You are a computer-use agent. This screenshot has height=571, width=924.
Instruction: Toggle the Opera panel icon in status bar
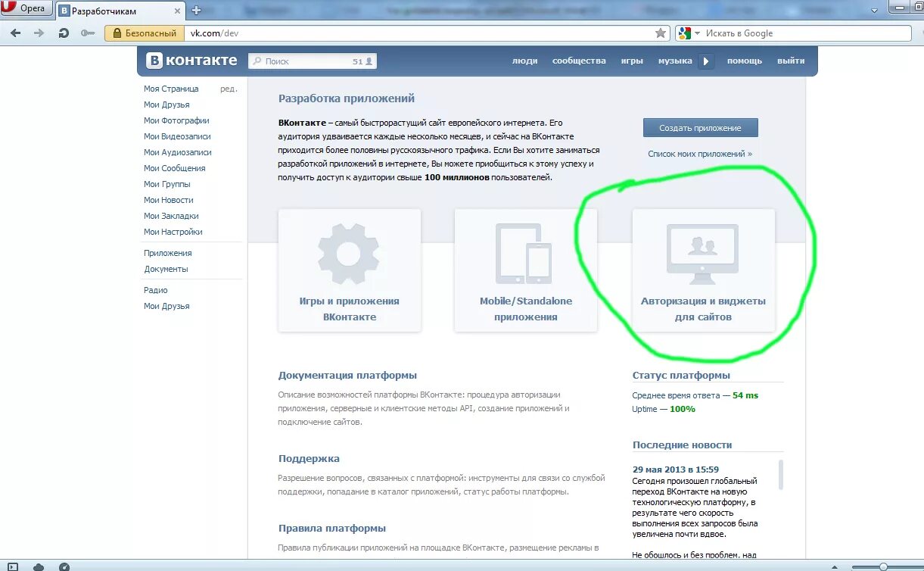pyautogui.click(x=13, y=566)
